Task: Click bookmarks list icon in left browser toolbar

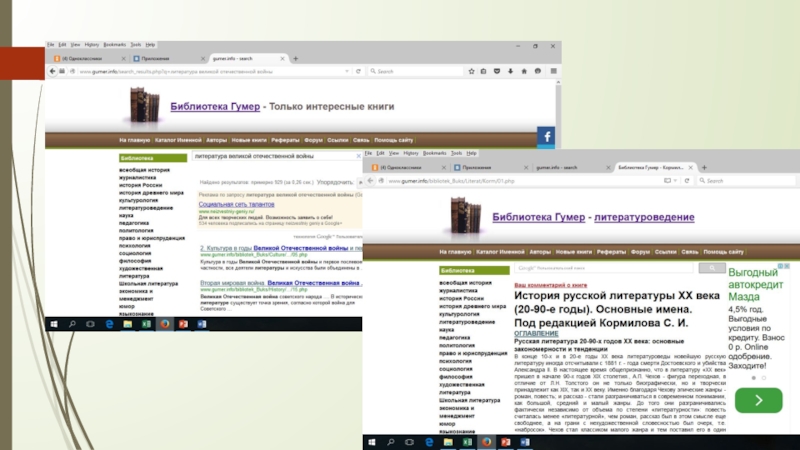Action: [x=484, y=71]
